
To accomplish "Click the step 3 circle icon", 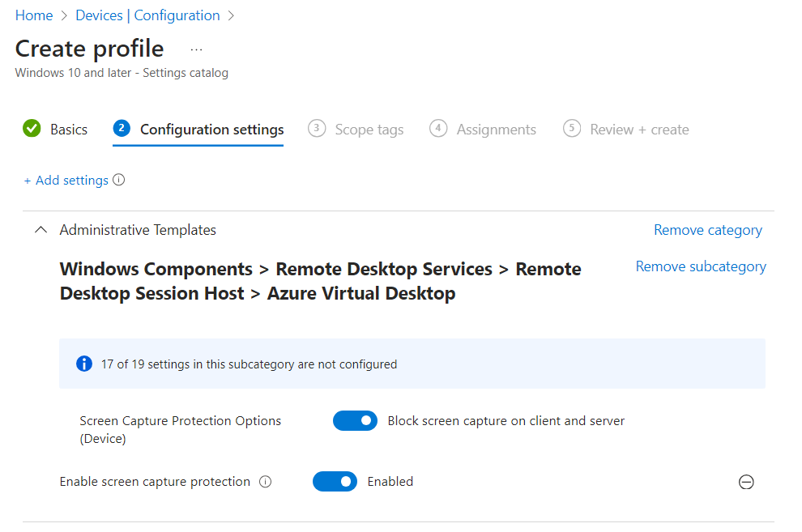I will coord(317,129).
